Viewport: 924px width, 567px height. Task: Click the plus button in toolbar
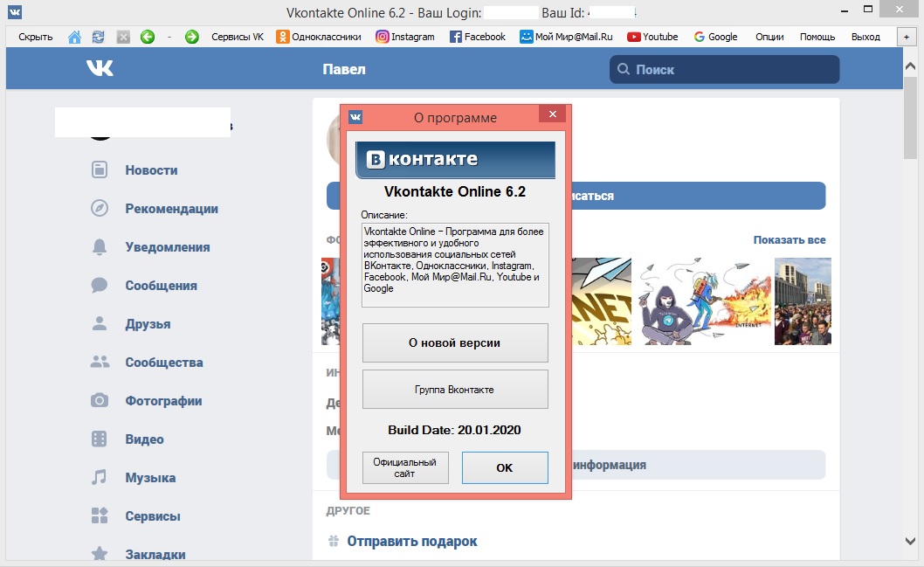click(x=907, y=37)
